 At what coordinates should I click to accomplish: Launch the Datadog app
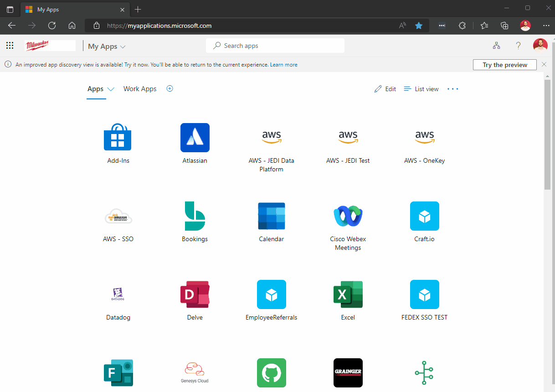pyautogui.click(x=118, y=294)
